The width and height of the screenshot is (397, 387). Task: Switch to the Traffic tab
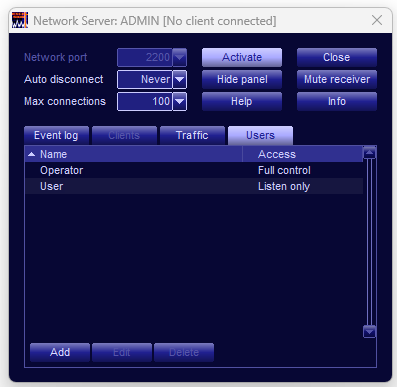(x=192, y=135)
